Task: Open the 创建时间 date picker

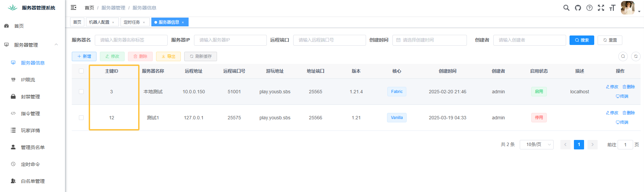Action: click(x=429, y=40)
